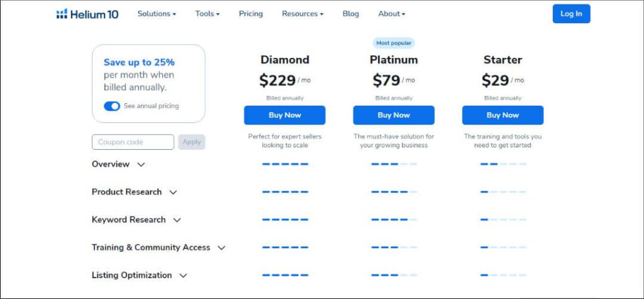The width and height of the screenshot is (644, 299).
Task: Toggle the See annual pricing switch
Action: tap(112, 106)
